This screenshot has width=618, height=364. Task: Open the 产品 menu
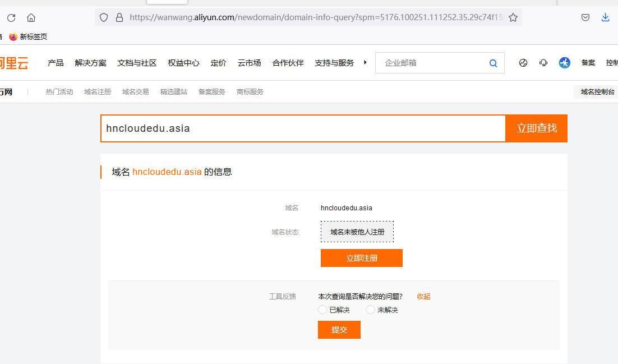[x=56, y=63]
